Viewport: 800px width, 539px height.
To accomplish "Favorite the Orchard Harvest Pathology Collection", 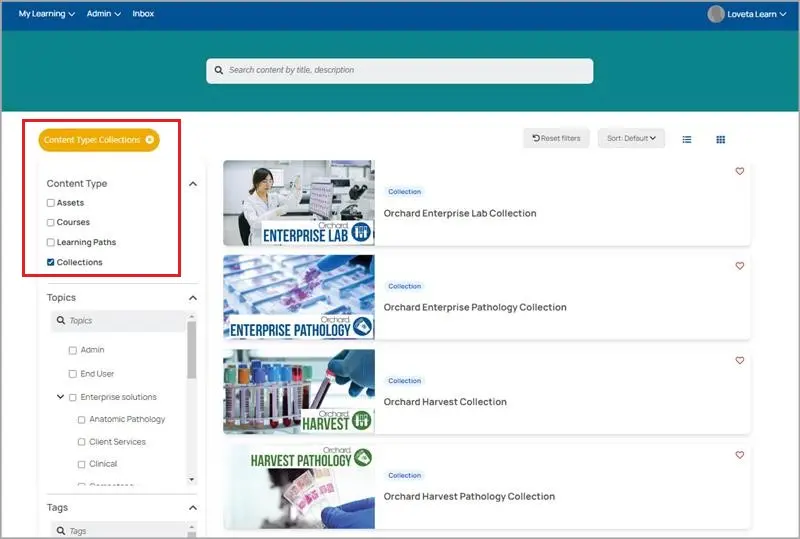I will click(x=739, y=455).
